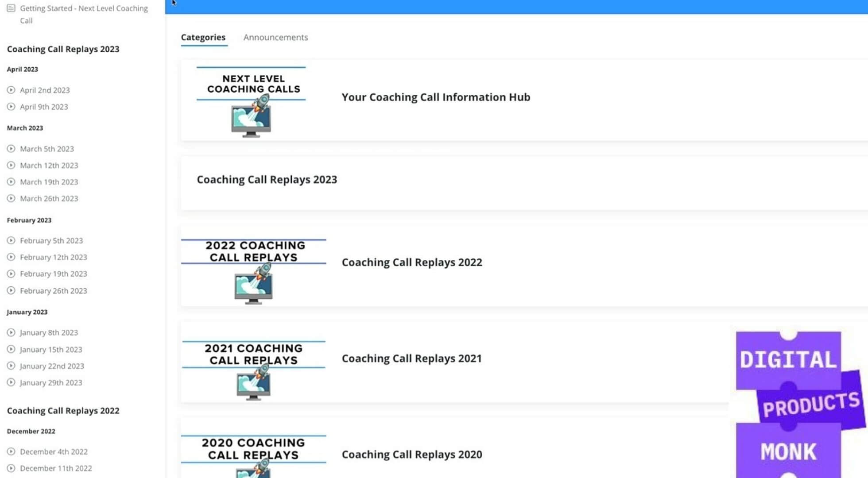Open the December 4th 2022 replay
Viewport: 868px width, 478px height.
(x=54, y=451)
